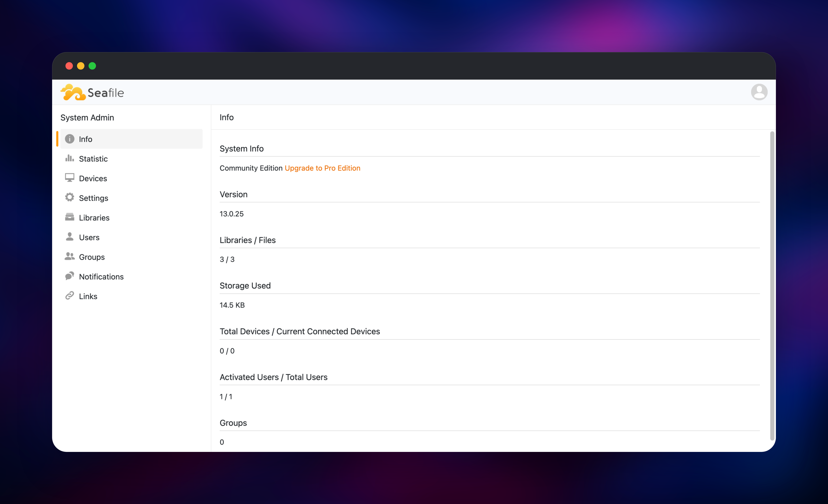Click the Info page title
This screenshot has width=828, height=504.
[x=226, y=117]
